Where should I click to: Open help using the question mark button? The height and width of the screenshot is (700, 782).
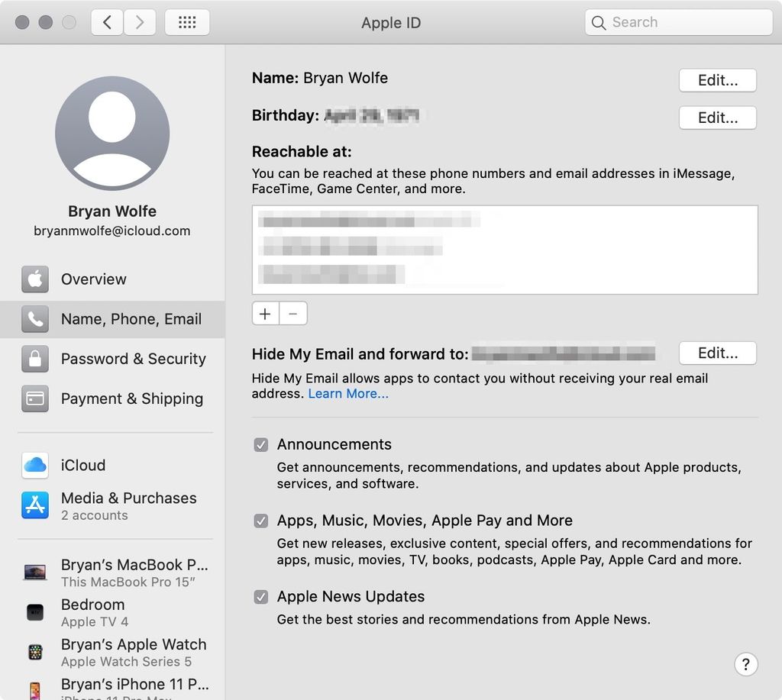[x=746, y=664]
